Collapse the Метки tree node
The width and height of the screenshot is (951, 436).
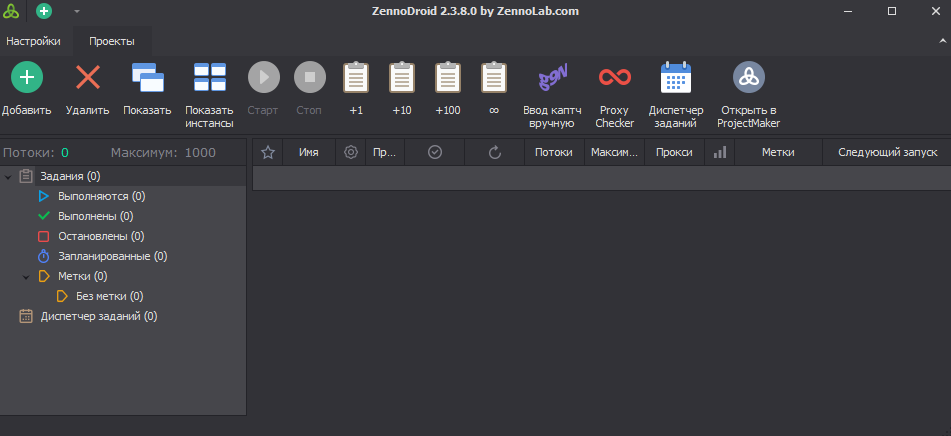pos(27,276)
